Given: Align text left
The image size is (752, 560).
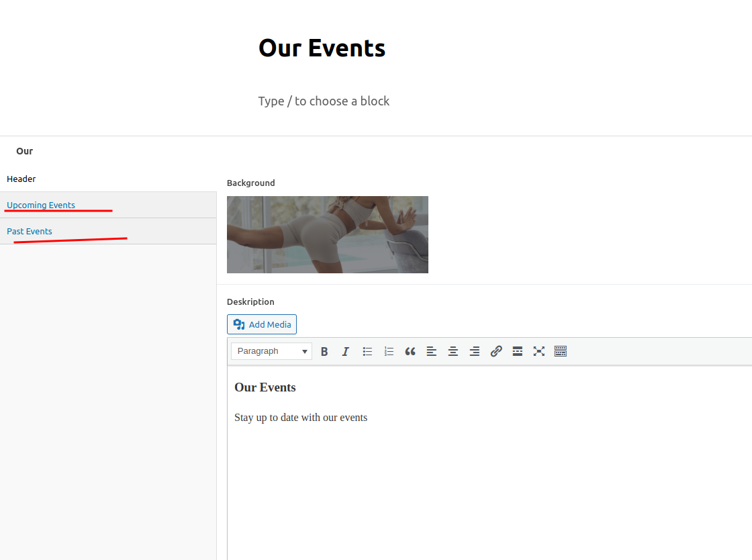Looking at the screenshot, I should [x=432, y=351].
